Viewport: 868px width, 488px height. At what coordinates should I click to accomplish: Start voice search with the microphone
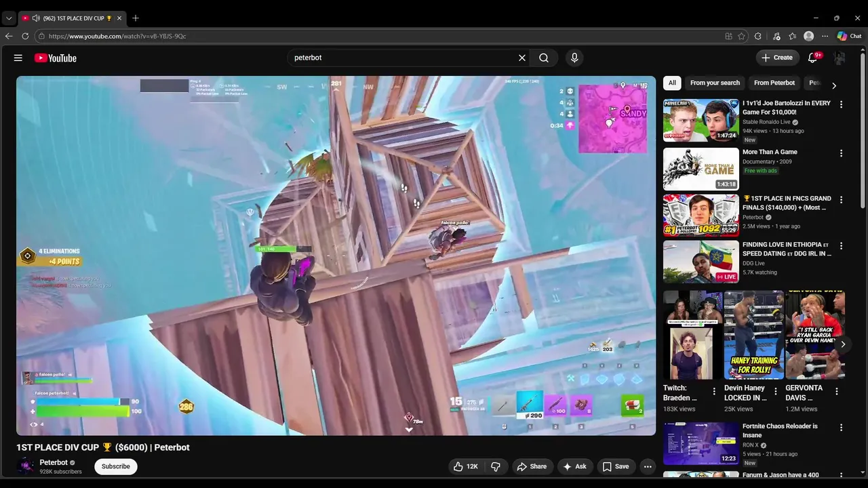(574, 58)
